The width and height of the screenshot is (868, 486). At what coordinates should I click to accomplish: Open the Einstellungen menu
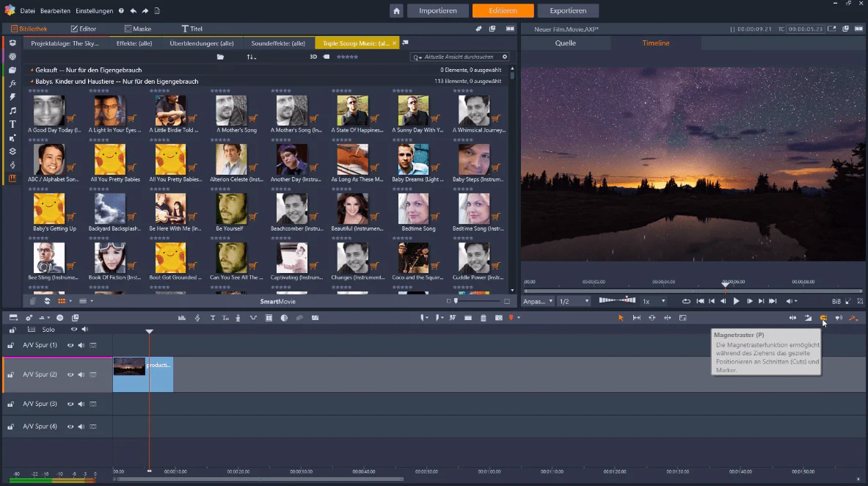94,11
